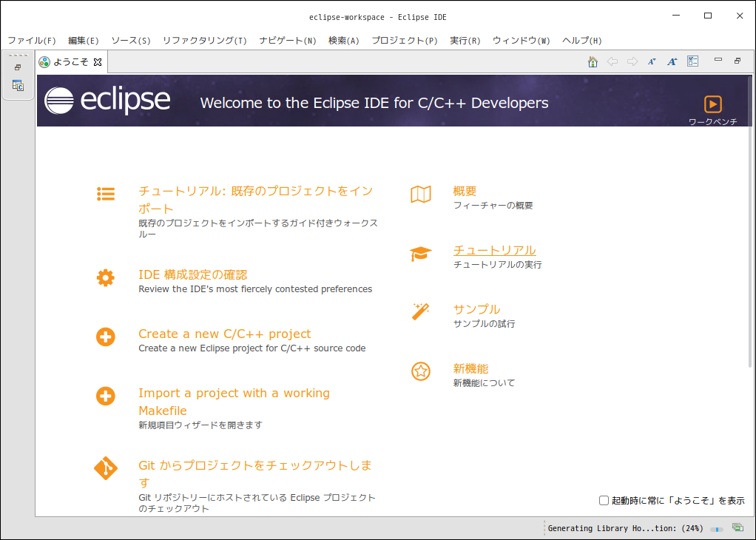This screenshot has height=540, width=756.
Task: Click the back navigation arrow
Action: pos(612,61)
